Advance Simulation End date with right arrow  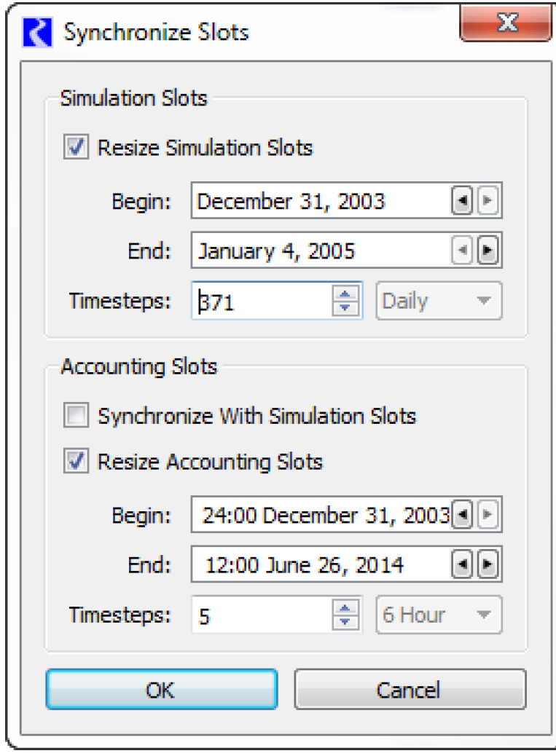click(x=488, y=252)
